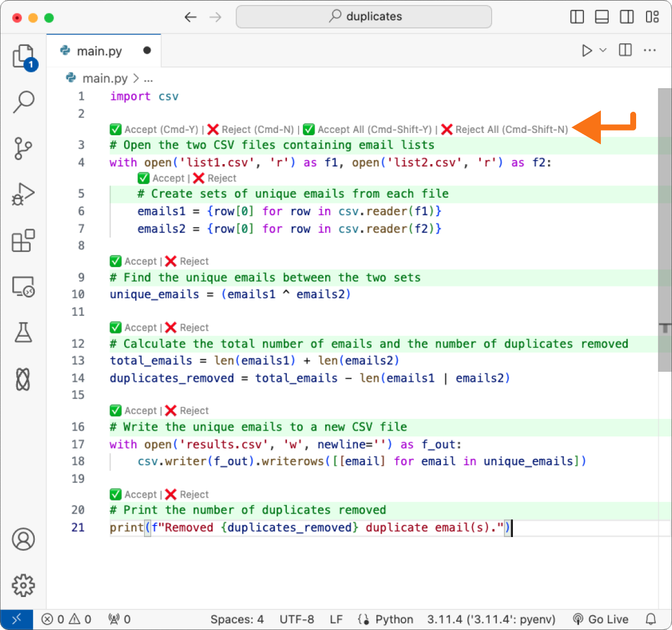Viewport: 672px width, 630px height.
Task: Open the Remote Explorer view
Action: pyautogui.click(x=24, y=287)
